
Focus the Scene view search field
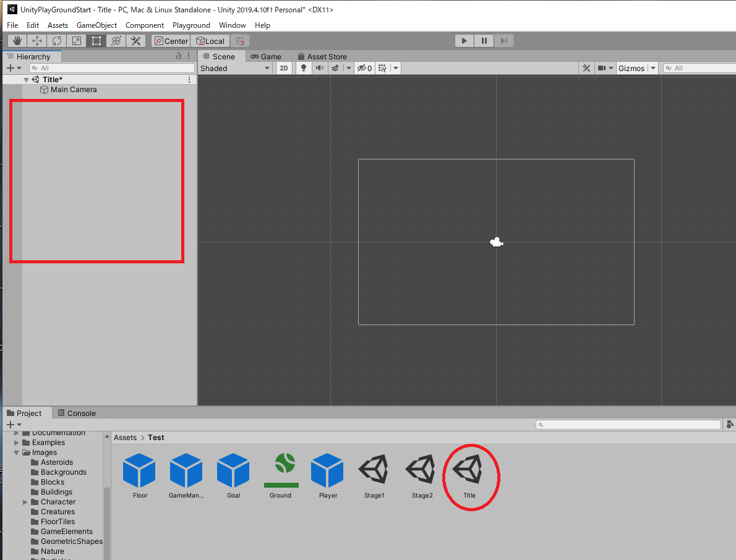point(700,69)
